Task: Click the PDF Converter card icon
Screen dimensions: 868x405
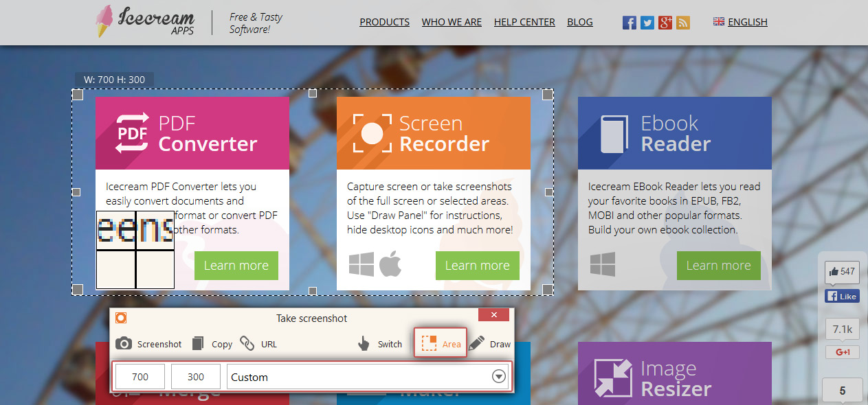Action: (x=133, y=132)
